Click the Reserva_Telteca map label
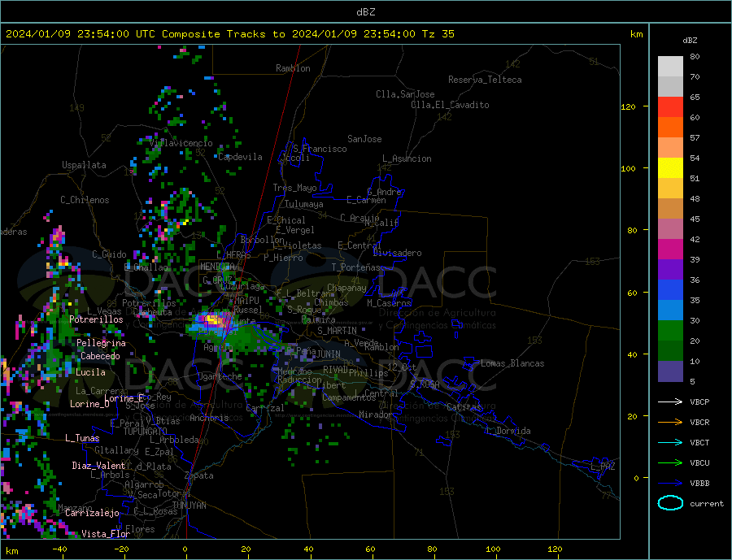Image resolution: width=732 pixels, height=560 pixels. (485, 80)
